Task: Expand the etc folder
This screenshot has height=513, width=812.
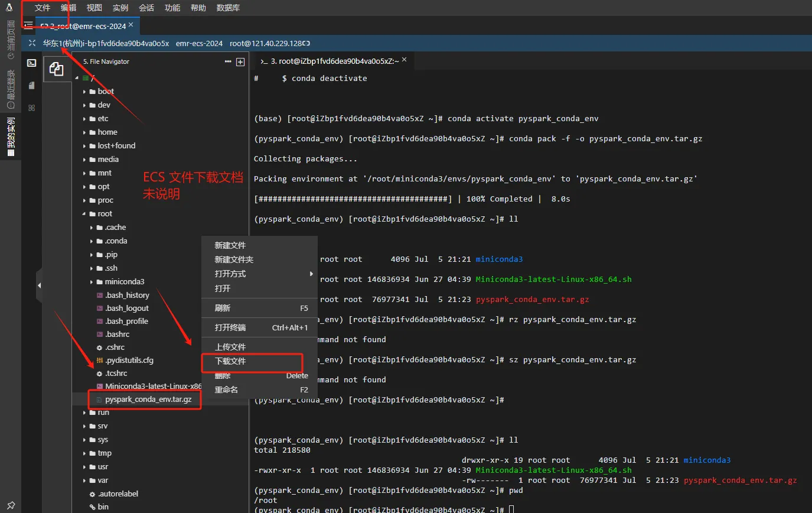Action: click(84, 119)
